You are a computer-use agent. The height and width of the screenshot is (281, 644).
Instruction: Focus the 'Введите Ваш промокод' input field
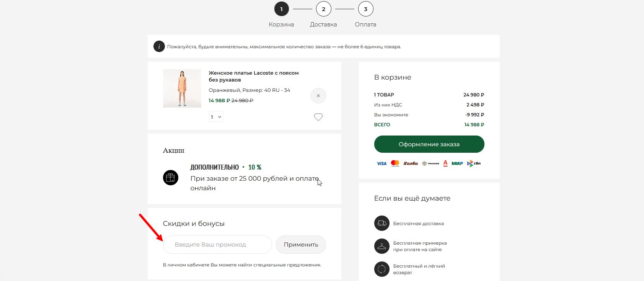[217, 245]
